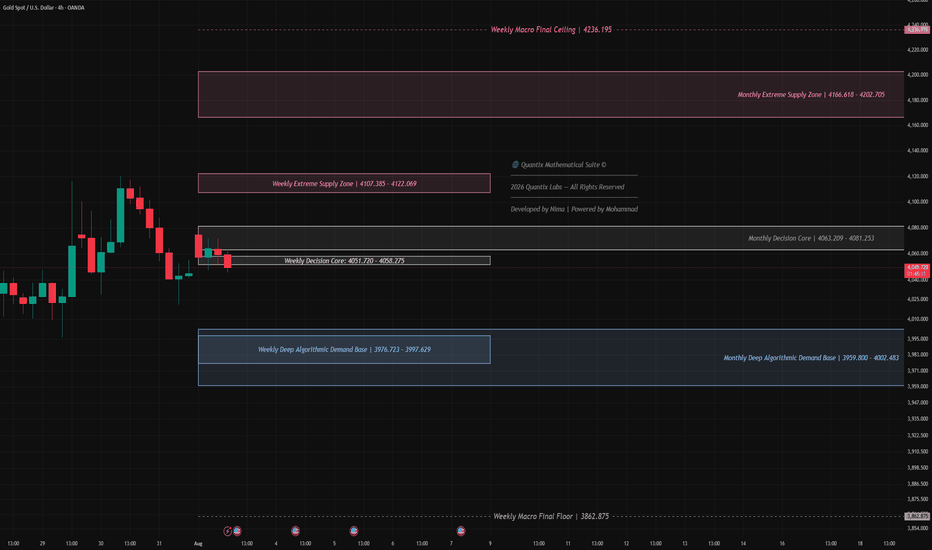Click the 7 date on the time axis
Viewport: 932px width, 550px height.
[x=451, y=543]
